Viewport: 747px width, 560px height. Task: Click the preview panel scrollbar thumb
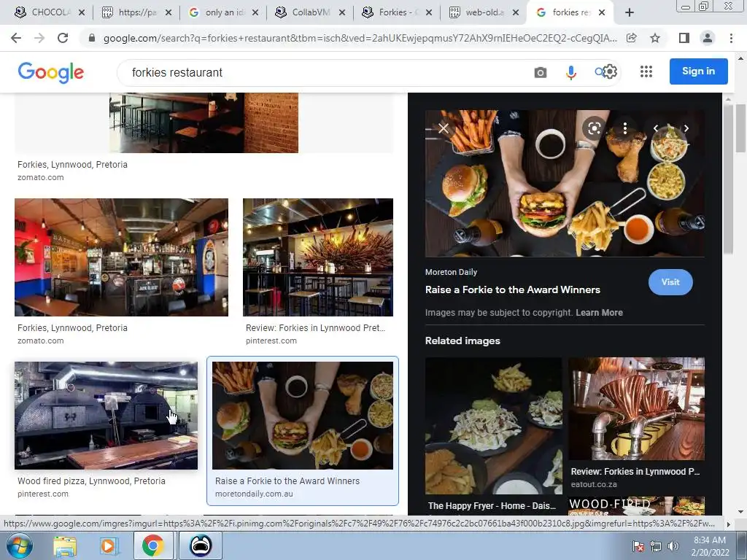pyautogui.click(x=728, y=179)
